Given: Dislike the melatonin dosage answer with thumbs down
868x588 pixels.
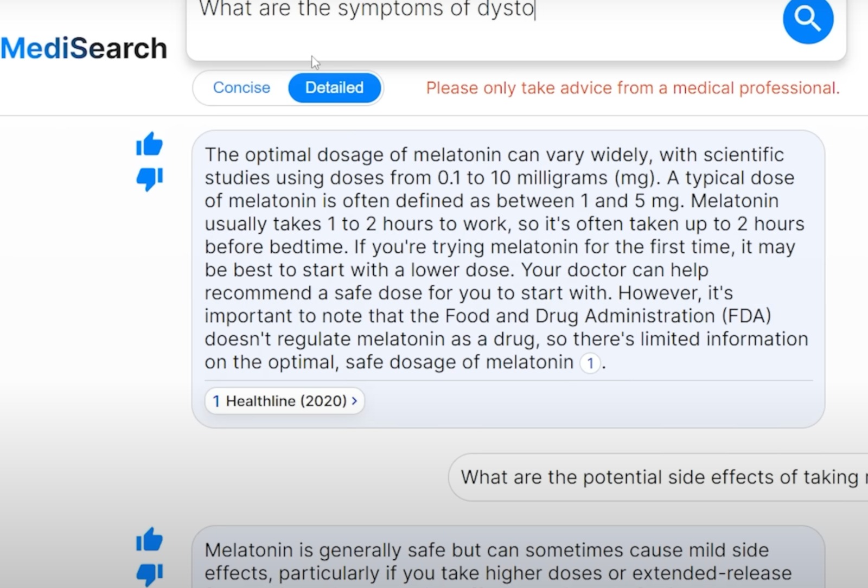Looking at the screenshot, I should [149, 178].
